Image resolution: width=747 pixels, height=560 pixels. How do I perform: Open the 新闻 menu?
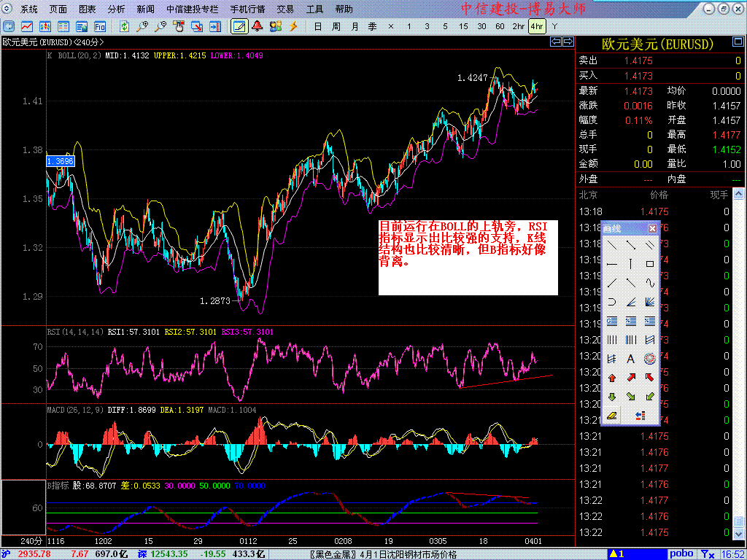coord(145,9)
